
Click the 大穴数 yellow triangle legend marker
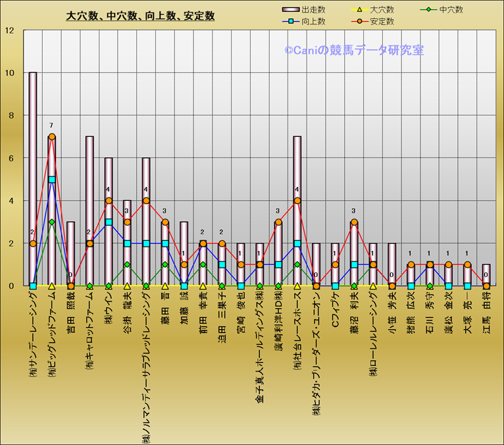tap(359, 10)
